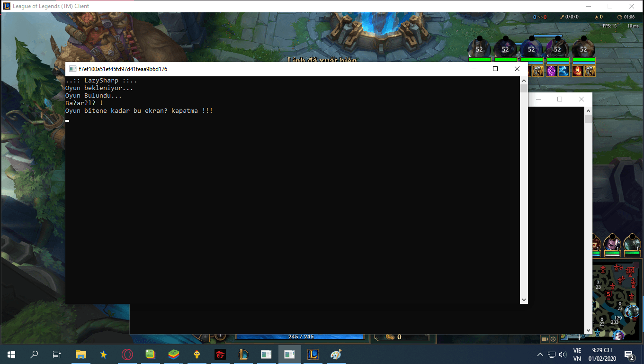Close the League of Legends client window
The height and width of the screenshot is (364, 644).
pyautogui.click(x=632, y=7)
